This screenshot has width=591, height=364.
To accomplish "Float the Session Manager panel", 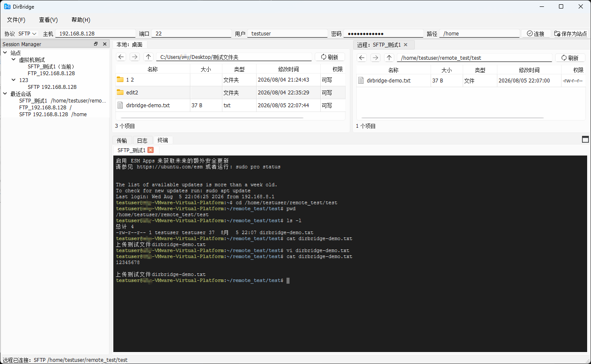I will (x=96, y=44).
